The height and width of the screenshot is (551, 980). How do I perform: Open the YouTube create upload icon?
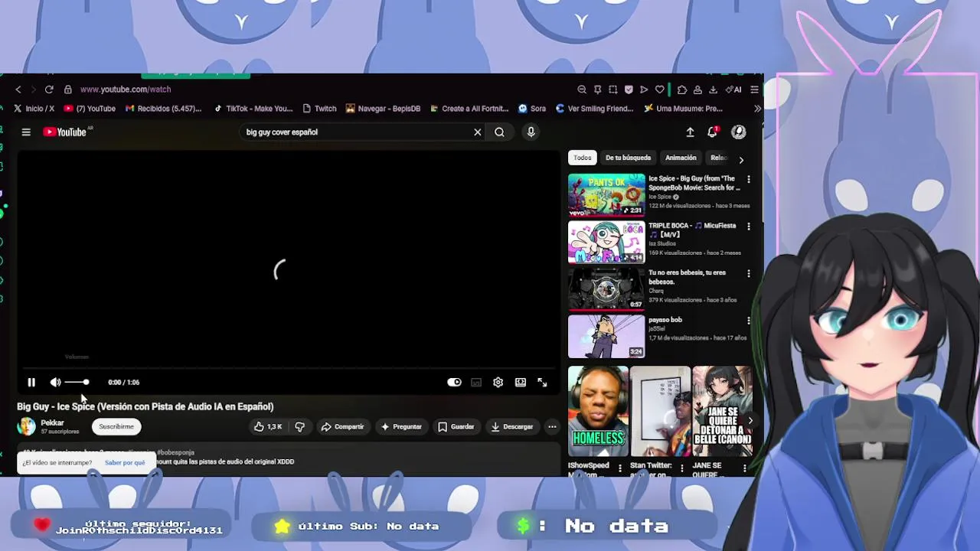[690, 132]
